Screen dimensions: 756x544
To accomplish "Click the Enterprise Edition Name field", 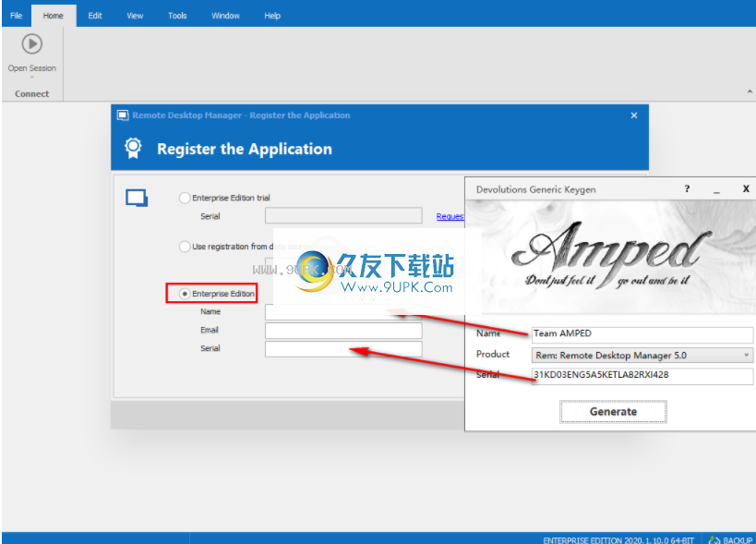I will tap(343, 312).
